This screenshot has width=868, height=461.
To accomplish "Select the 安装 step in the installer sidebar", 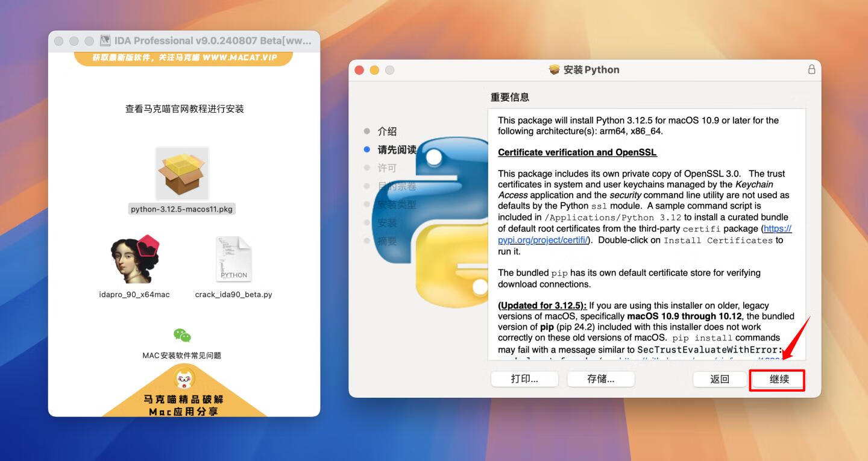I will coord(387,223).
